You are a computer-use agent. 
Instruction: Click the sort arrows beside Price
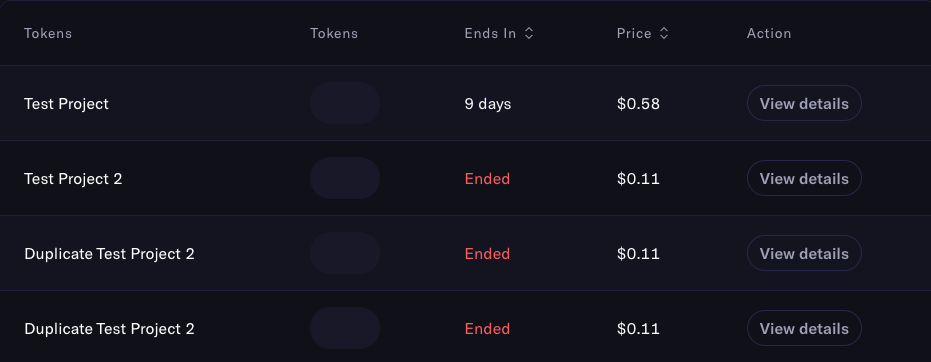point(664,33)
